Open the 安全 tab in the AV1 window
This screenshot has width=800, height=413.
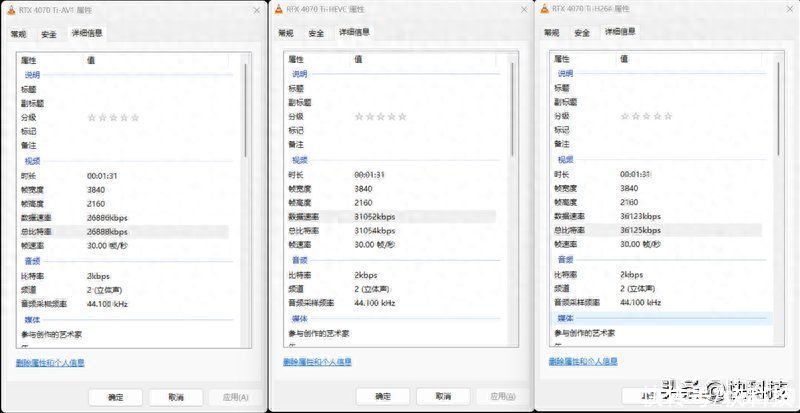click(49, 34)
